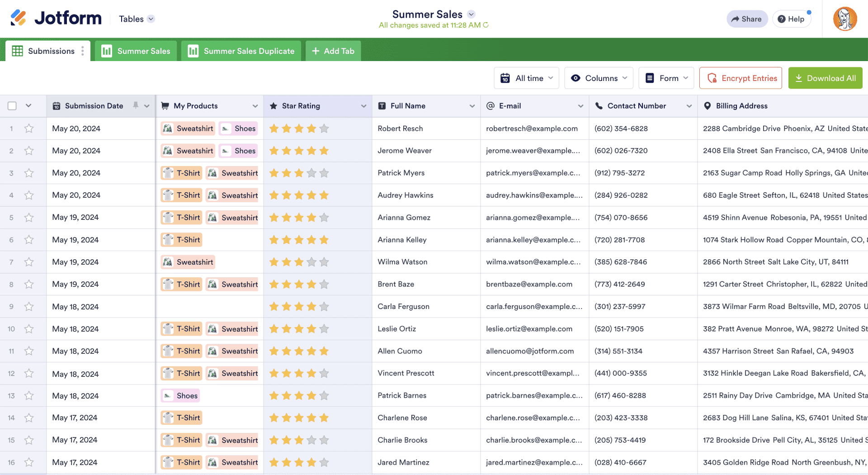Check the favorite star on Carla Ferguson's row
The width and height of the screenshot is (868, 475).
[29, 306]
